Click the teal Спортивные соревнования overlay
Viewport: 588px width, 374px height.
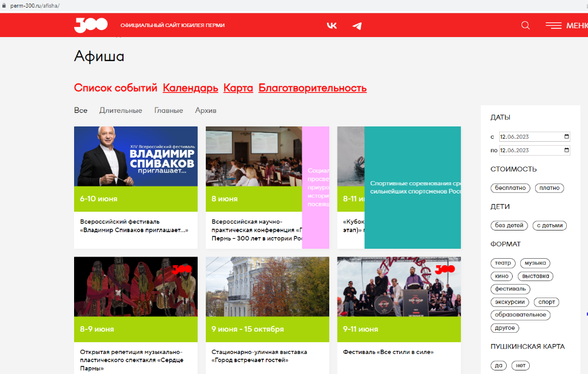pyautogui.click(x=413, y=188)
